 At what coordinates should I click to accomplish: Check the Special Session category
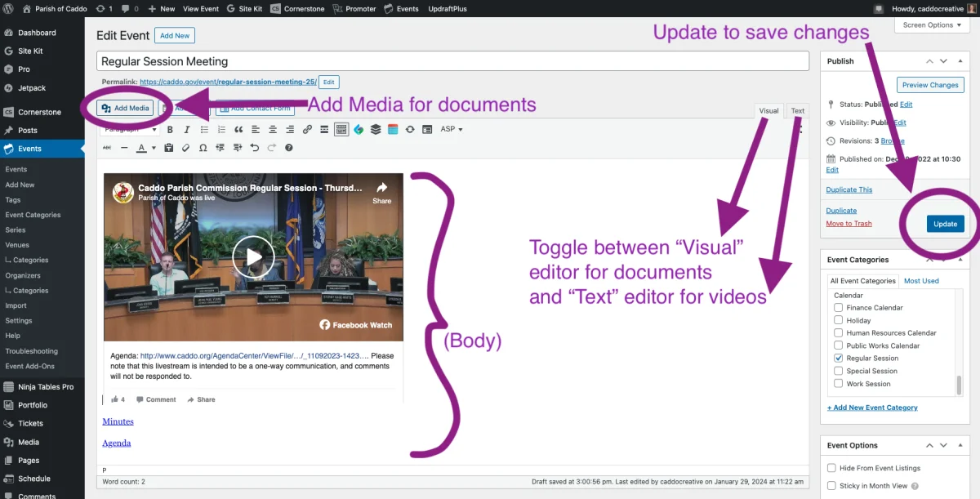838,371
